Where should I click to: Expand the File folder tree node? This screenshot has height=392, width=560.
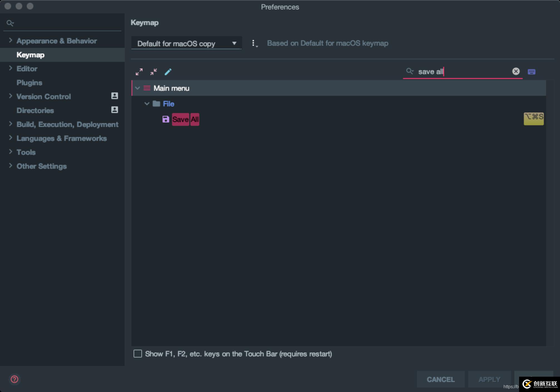[x=147, y=104]
